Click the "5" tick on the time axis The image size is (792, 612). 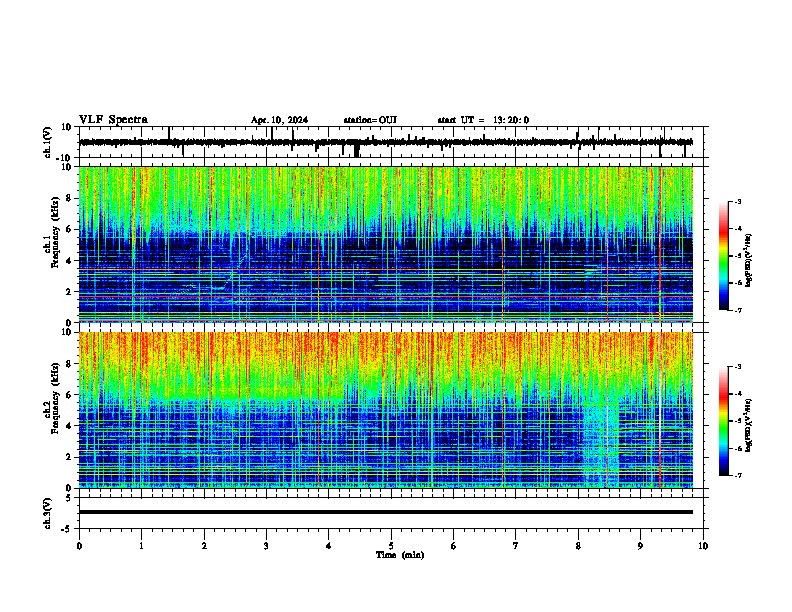coord(391,546)
